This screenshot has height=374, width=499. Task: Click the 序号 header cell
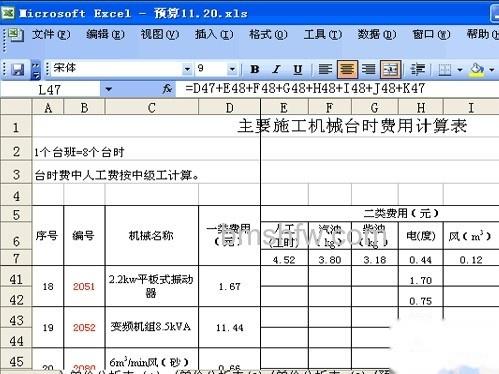(x=47, y=236)
